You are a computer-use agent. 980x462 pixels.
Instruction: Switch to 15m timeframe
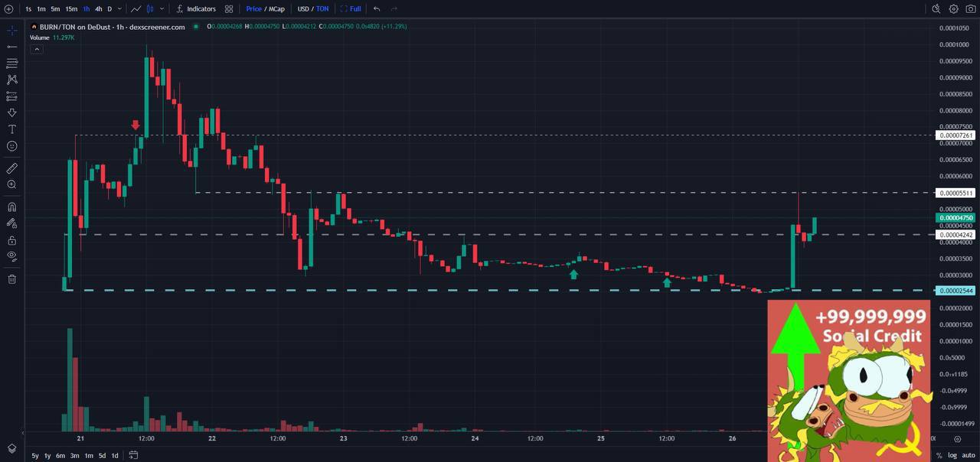(x=71, y=9)
